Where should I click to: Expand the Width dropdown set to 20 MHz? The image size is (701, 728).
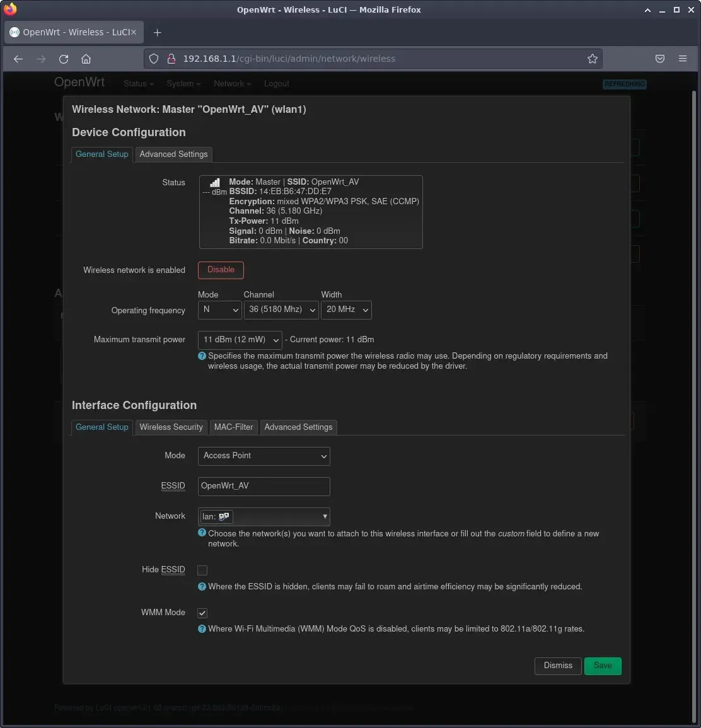coord(346,309)
